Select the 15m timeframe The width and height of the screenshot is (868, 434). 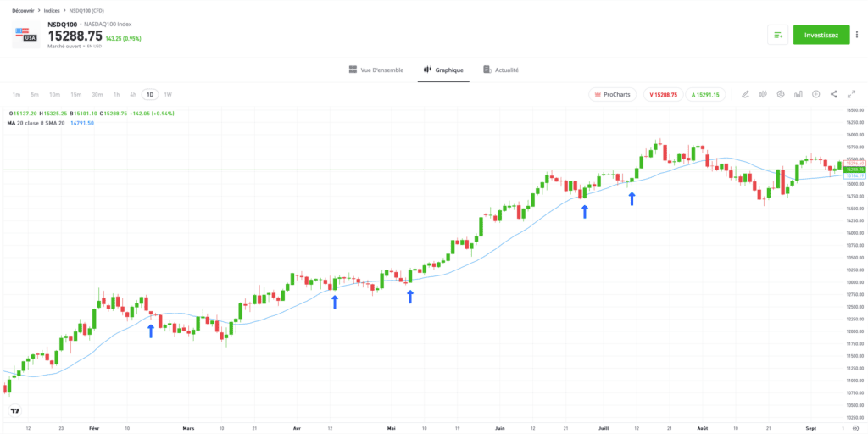tap(75, 95)
